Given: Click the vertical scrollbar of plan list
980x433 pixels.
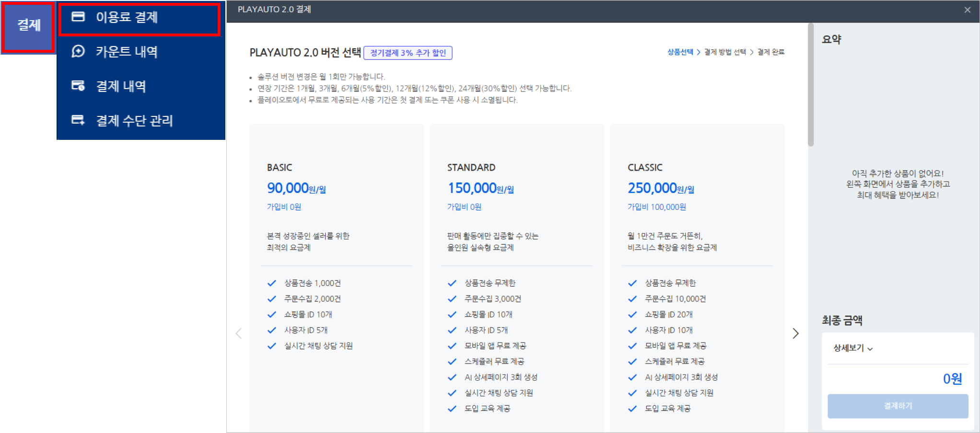Looking at the screenshot, I should tap(811, 86).
